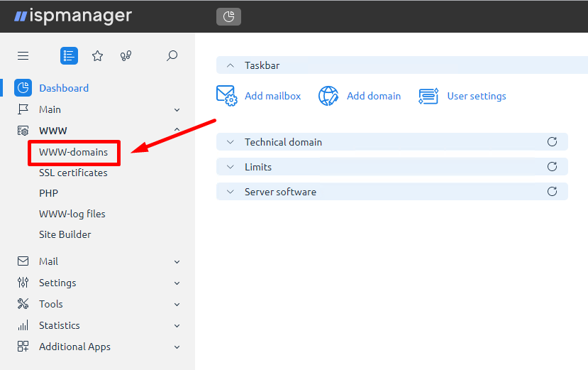Click the Add domain link
Image resolution: width=588 pixels, height=370 pixels.
click(374, 96)
